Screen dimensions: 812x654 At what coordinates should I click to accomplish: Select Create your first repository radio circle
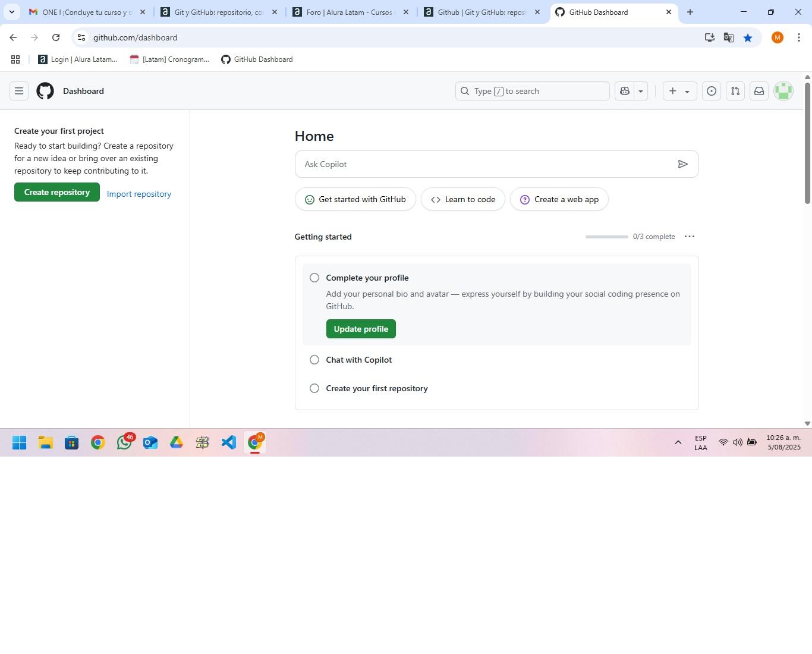pyautogui.click(x=314, y=388)
